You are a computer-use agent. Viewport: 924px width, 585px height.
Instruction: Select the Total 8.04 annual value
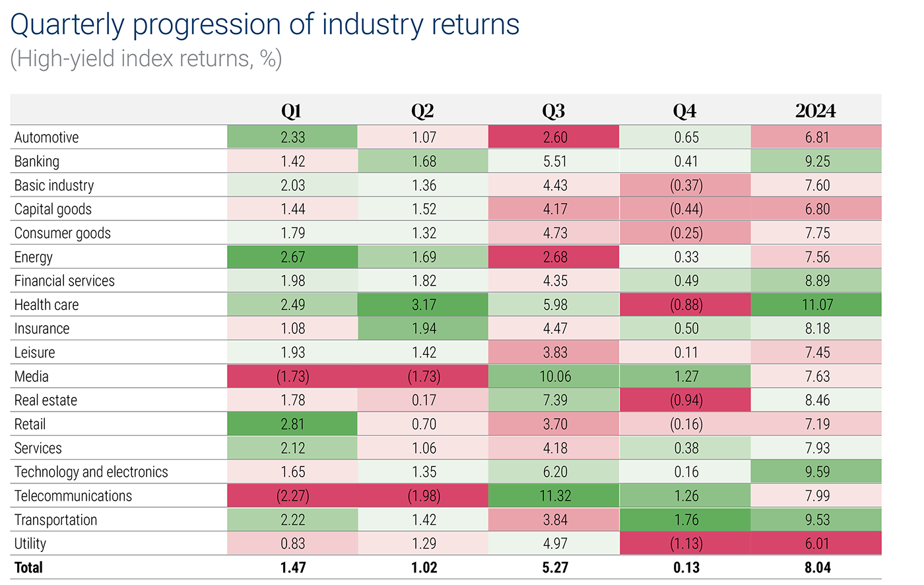(817, 568)
